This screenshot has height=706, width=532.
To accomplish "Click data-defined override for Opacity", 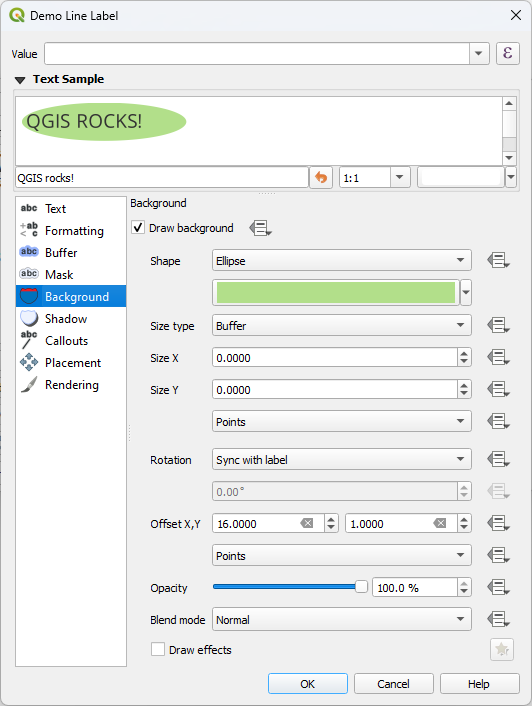I will (x=498, y=588).
